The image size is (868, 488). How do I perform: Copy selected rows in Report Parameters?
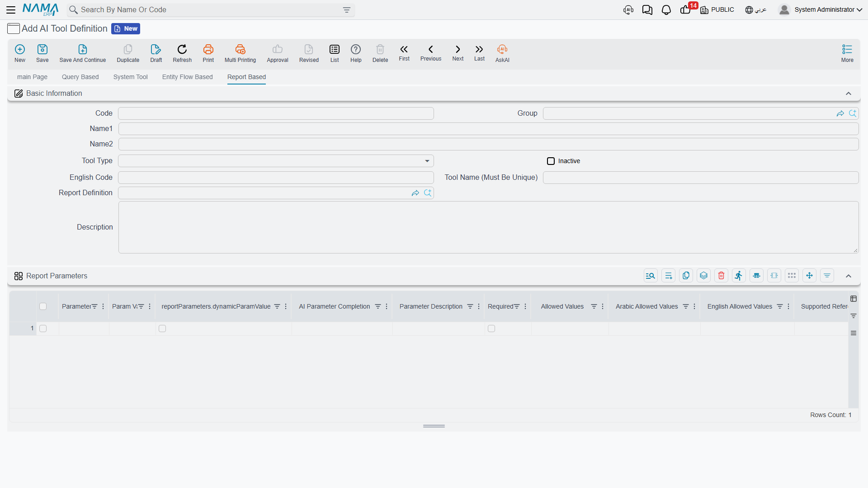(x=686, y=276)
